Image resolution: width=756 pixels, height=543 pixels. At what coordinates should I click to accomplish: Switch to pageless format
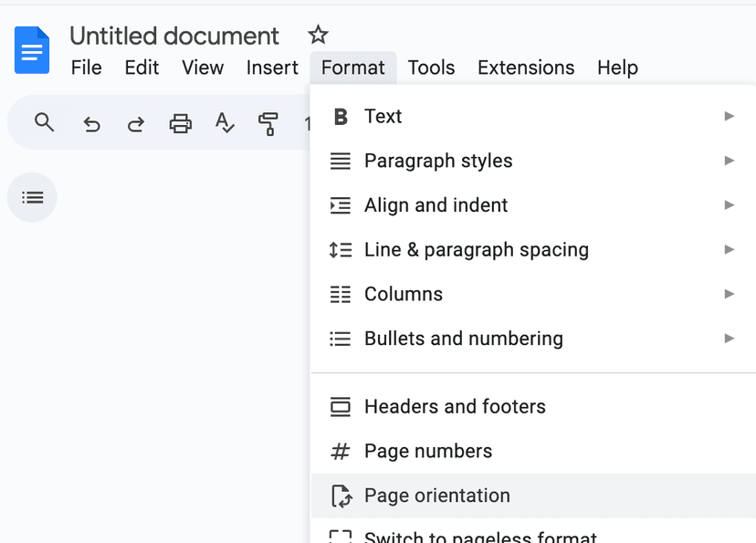(x=480, y=536)
